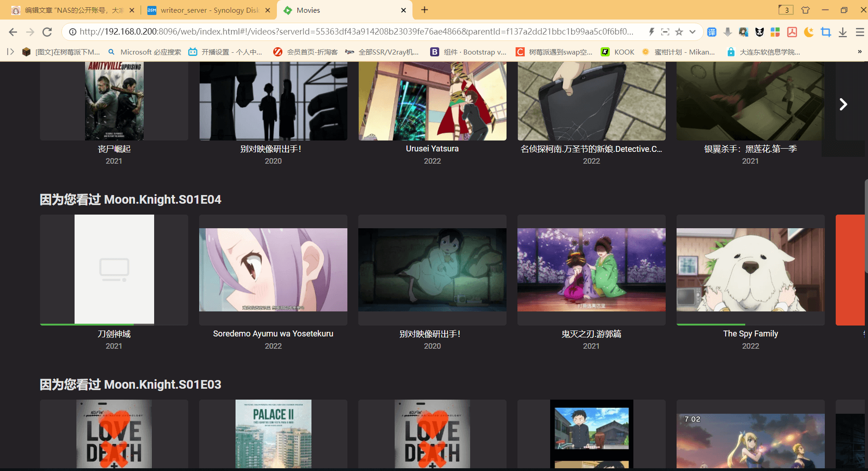868x471 pixels.
Task: Click the URL address field
Action: (356, 32)
